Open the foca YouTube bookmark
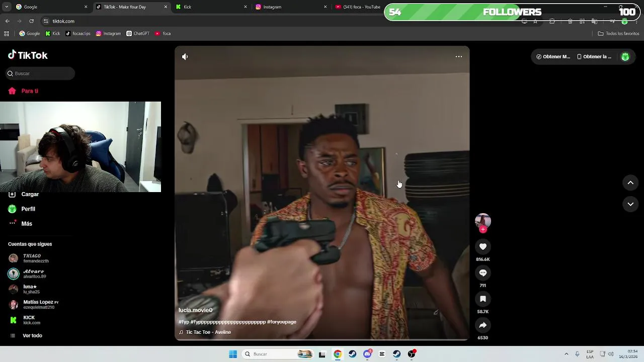The height and width of the screenshot is (362, 644). (x=163, y=34)
